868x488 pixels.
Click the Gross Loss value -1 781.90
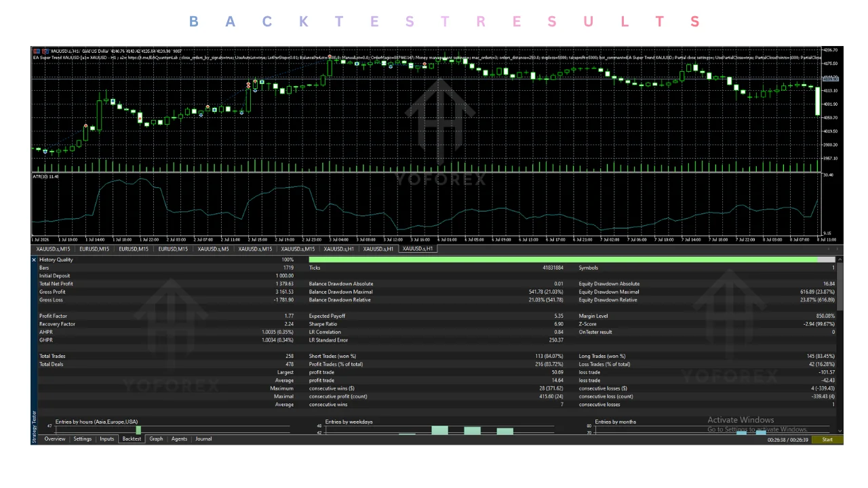click(x=283, y=300)
